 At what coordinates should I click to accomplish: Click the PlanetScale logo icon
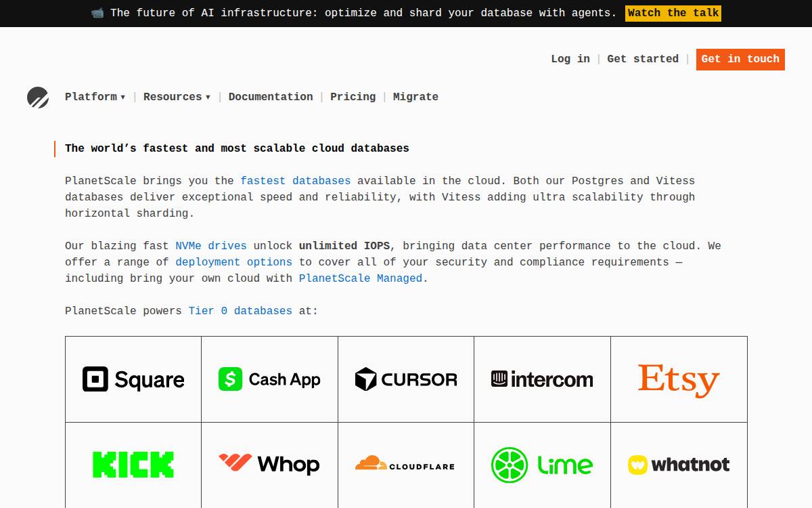point(38,98)
